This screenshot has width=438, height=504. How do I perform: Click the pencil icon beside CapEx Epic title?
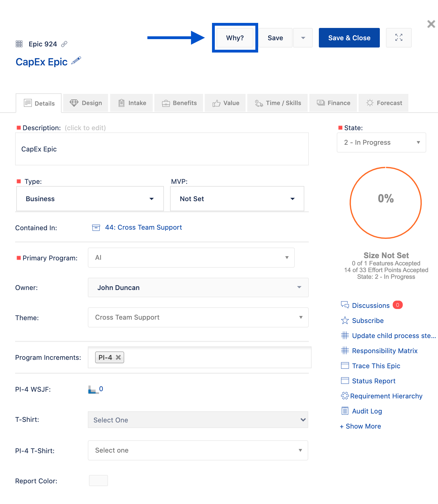coord(76,61)
